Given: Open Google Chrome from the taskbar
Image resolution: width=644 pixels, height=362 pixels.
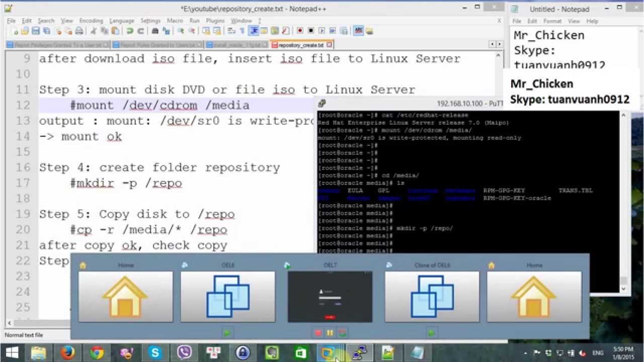Looking at the screenshot, I should click(97, 352).
